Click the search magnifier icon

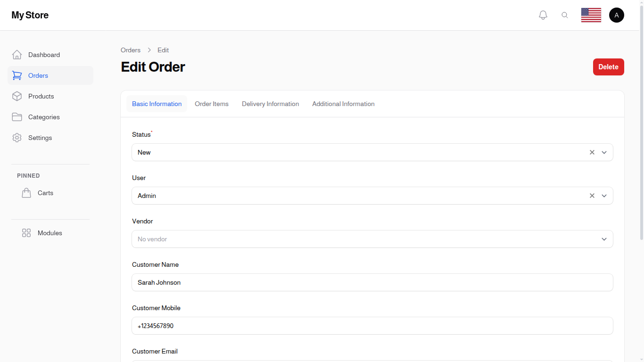click(565, 15)
